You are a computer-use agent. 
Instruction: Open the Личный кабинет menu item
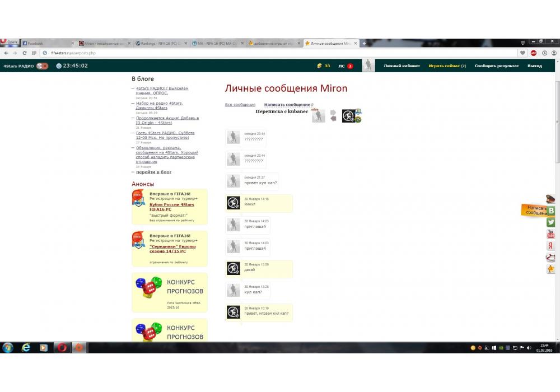tap(402, 66)
